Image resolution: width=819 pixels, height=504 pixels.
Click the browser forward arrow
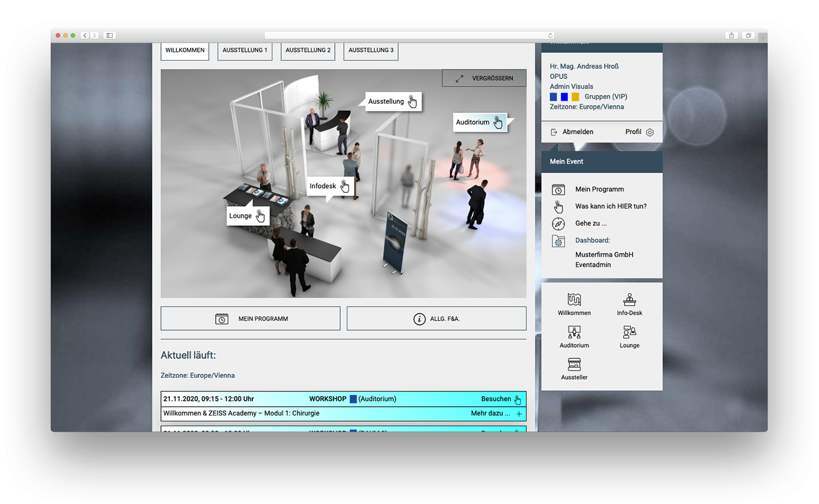94,35
